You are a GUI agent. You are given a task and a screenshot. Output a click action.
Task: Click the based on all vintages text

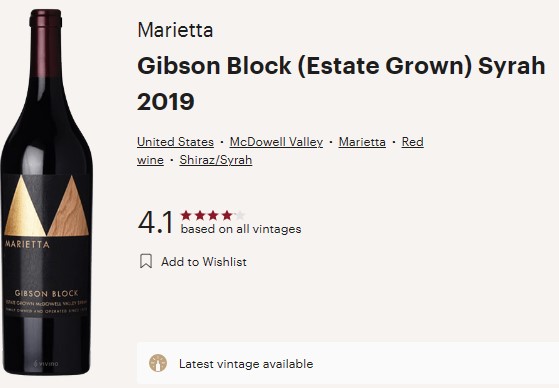(241, 229)
